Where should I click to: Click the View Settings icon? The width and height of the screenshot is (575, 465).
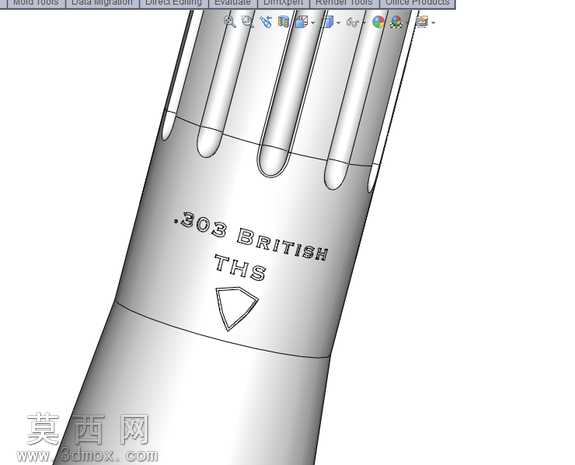click(x=422, y=22)
